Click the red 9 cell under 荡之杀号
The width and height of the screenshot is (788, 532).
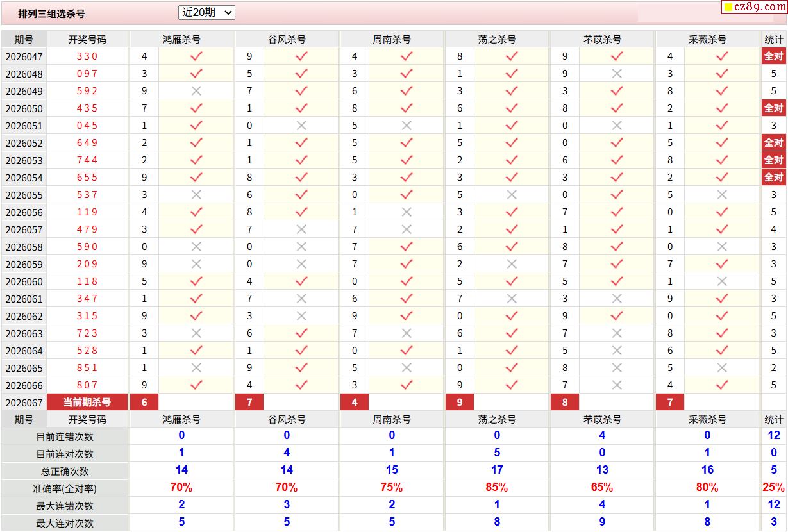point(460,402)
